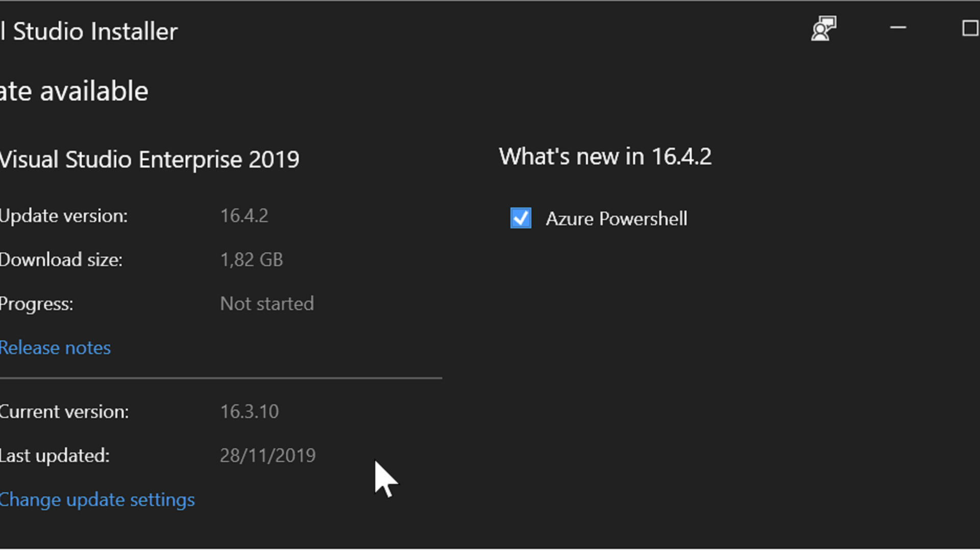The width and height of the screenshot is (980, 551).
Task: Uncheck the Azure Powershell checkbox
Action: 521,218
